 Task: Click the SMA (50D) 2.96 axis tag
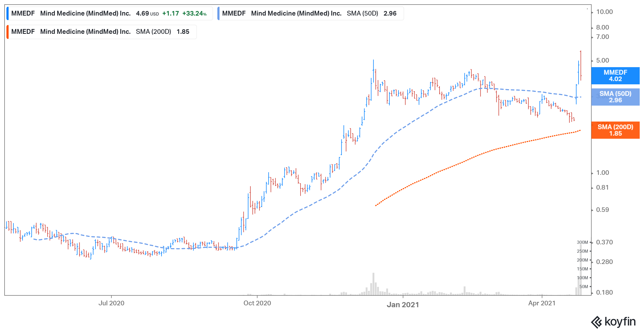click(x=615, y=97)
